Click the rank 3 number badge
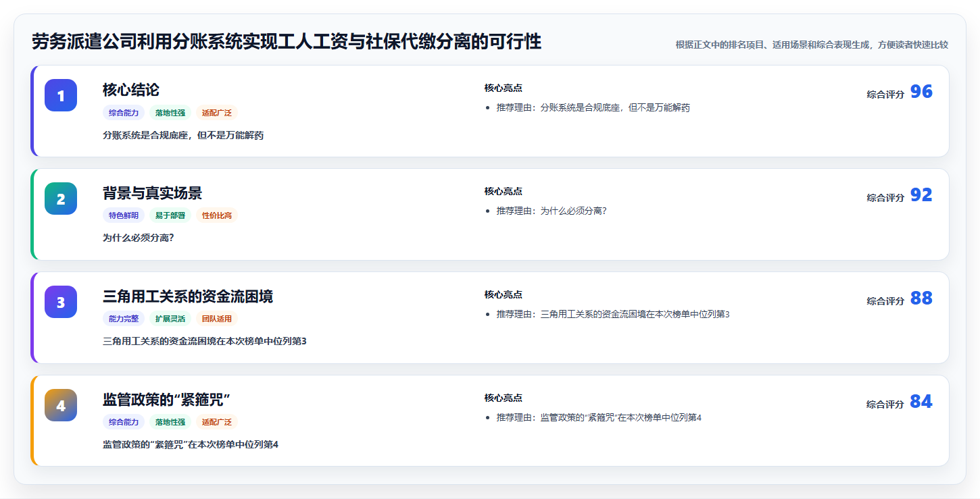The width and height of the screenshot is (980, 499). [x=61, y=302]
